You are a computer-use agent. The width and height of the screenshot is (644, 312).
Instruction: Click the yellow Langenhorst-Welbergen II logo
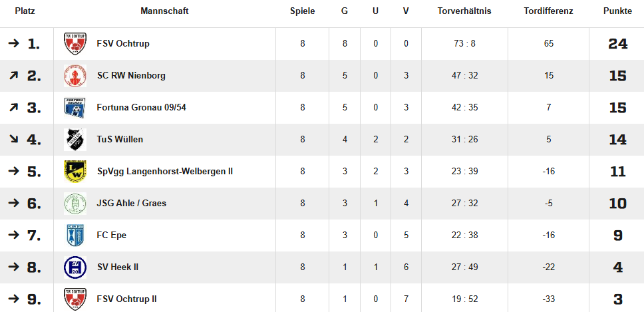pyautogui.click(x=75, y=172)
